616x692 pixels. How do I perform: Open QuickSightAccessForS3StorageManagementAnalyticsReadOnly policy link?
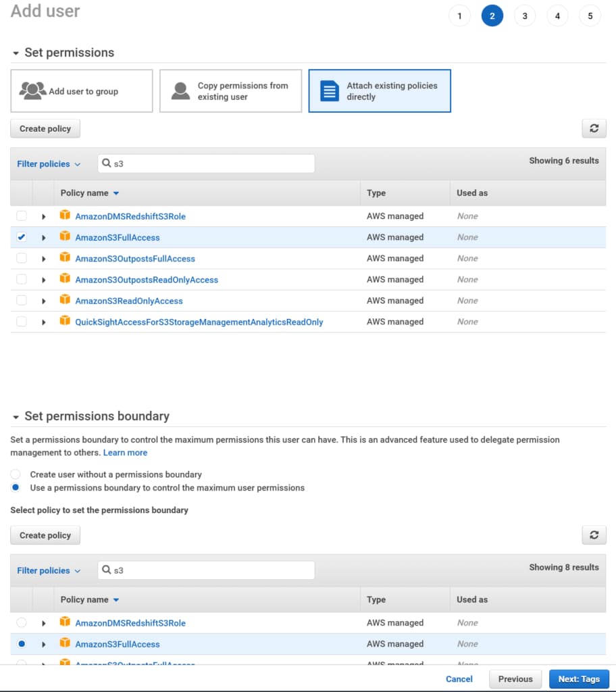tap(199, 322)
